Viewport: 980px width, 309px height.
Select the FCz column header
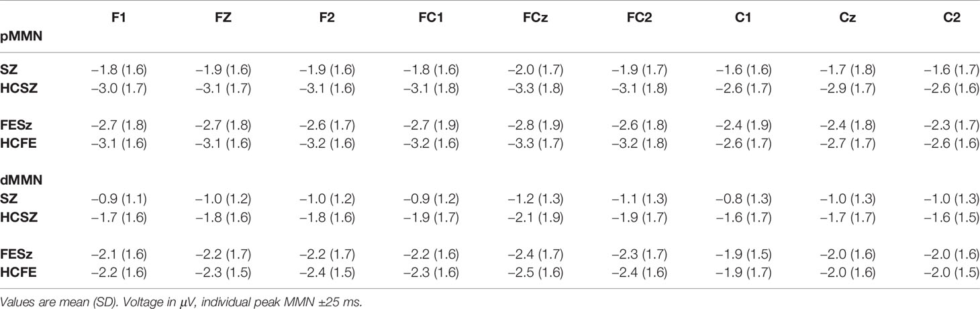536,19
